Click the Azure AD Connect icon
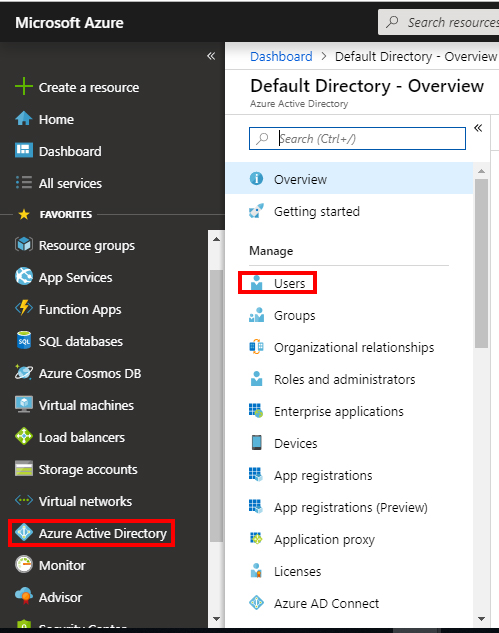Viewport: 499px width, 633px height. [256, 603]
